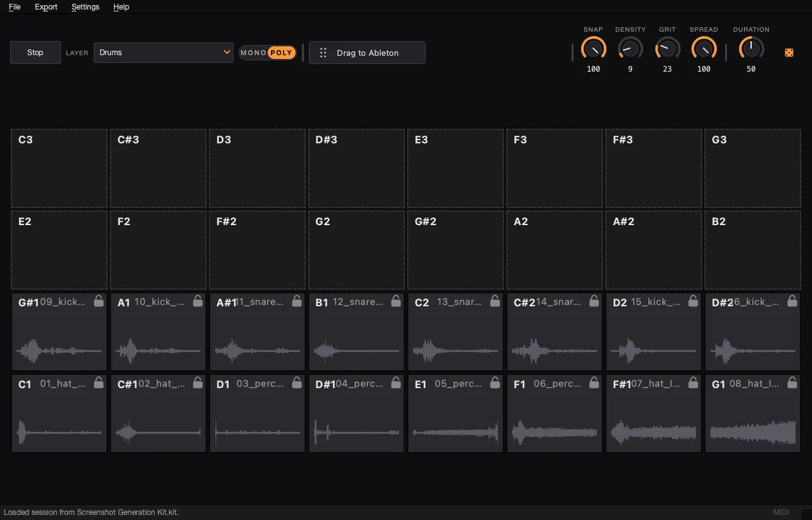Click the waveform on pad C1 01_hat
The height and width of the screenshot is (520, 812).
59,432
